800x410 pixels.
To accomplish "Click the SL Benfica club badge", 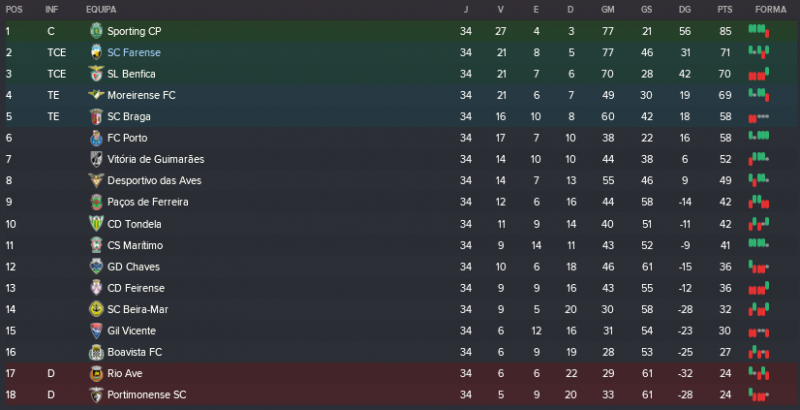I will pos(97,74).
